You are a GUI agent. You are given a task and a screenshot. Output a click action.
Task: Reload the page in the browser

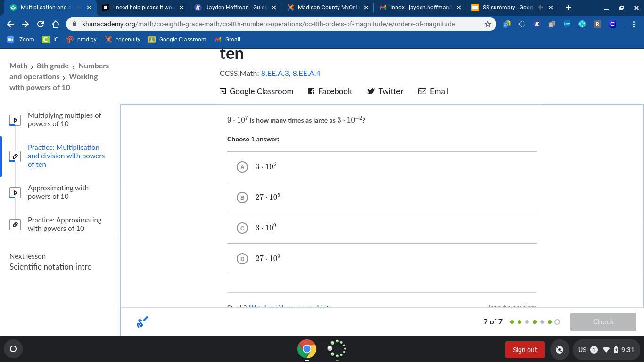41,24
